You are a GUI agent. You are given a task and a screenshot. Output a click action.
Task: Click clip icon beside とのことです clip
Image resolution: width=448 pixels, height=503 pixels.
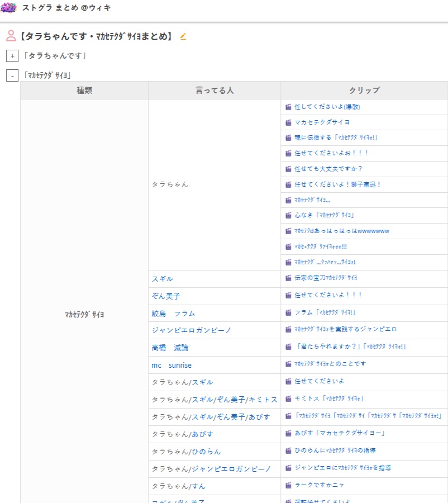(288, 364)
